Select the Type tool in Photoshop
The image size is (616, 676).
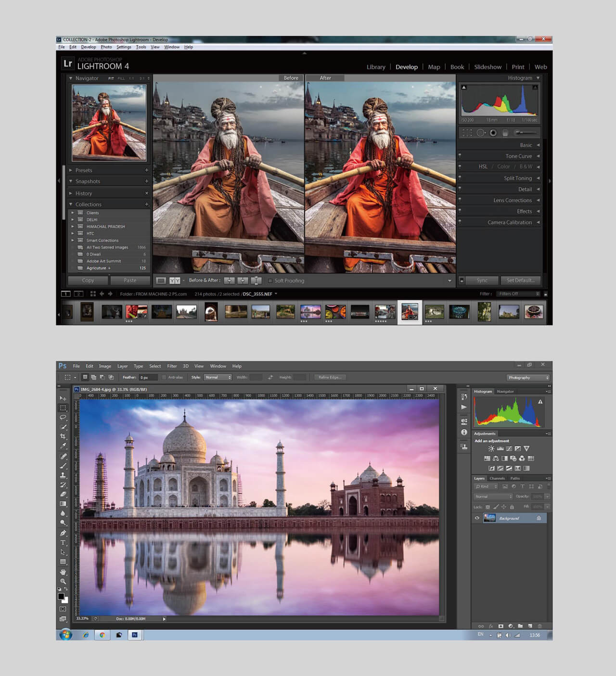(63, 543)
